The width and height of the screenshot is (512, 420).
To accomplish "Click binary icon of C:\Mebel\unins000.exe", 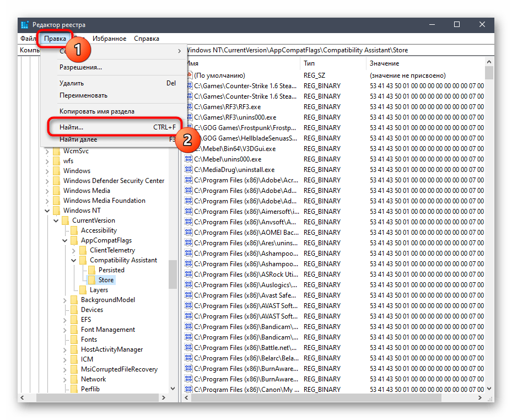I will pos(188,159).
